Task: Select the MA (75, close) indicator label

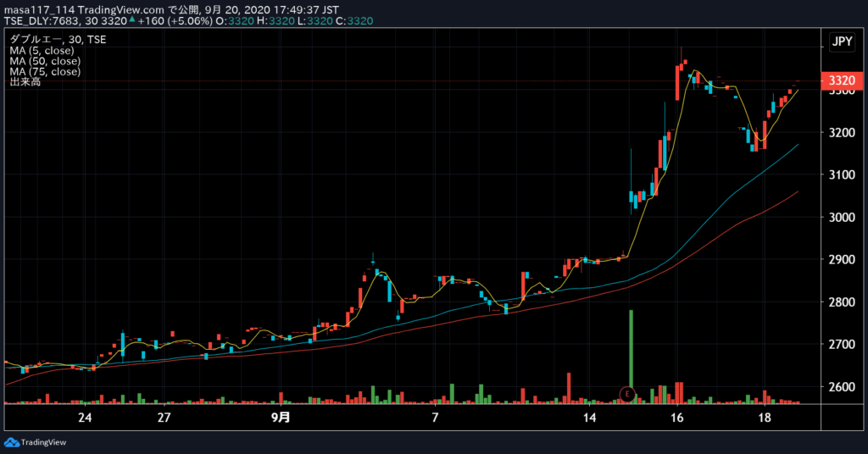Action: (x=45, y=71)
